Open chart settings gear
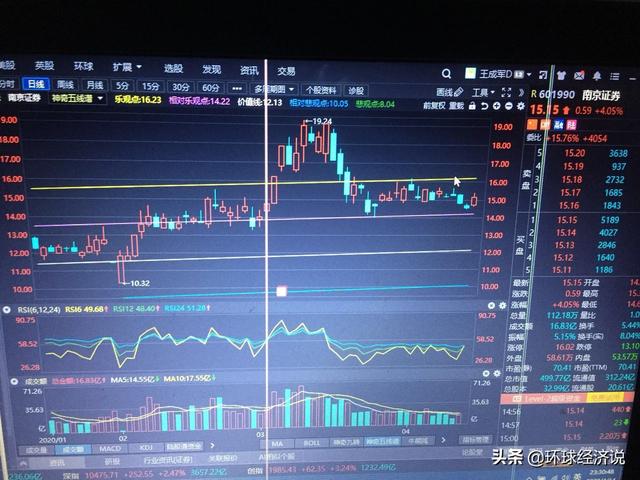640x480 pixels. point(521,106)
